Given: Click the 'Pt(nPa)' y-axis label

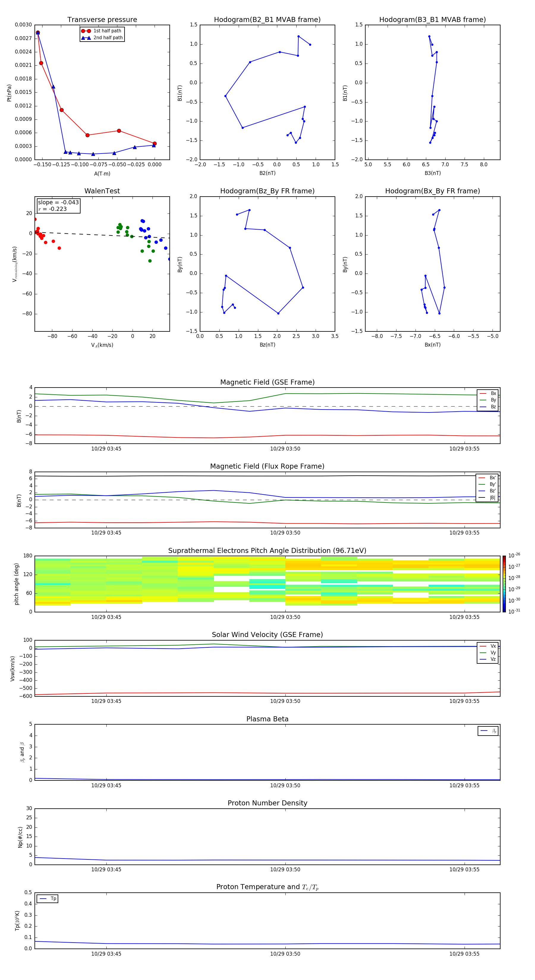Looking at the screenshot, I should [x=9, y=92].
